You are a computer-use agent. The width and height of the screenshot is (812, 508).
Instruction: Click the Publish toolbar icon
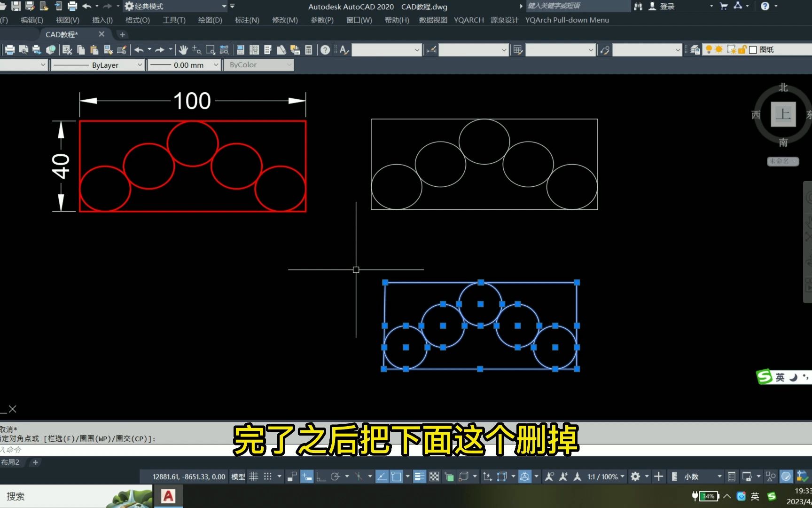click(37, 50)
